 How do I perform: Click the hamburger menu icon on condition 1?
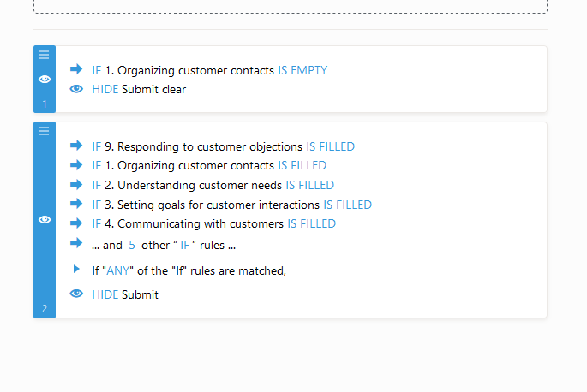pyautogui.click(x=45, y=55)
